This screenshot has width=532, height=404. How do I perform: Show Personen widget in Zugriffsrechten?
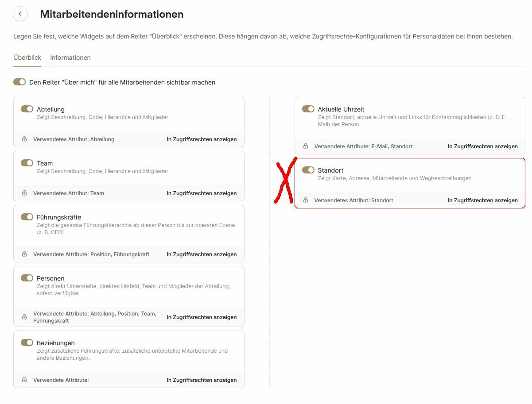click(x=202, y=317)
